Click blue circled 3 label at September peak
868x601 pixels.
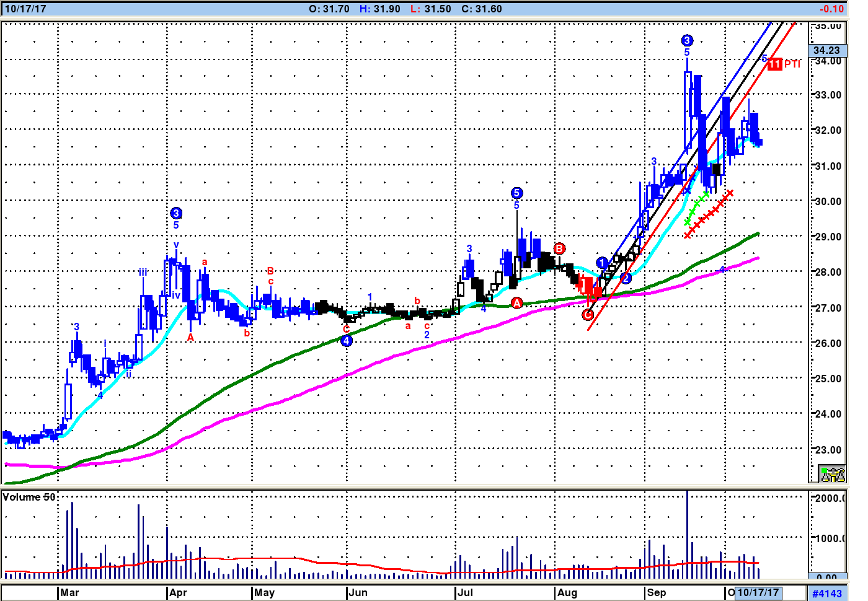(x=686, y=41)
